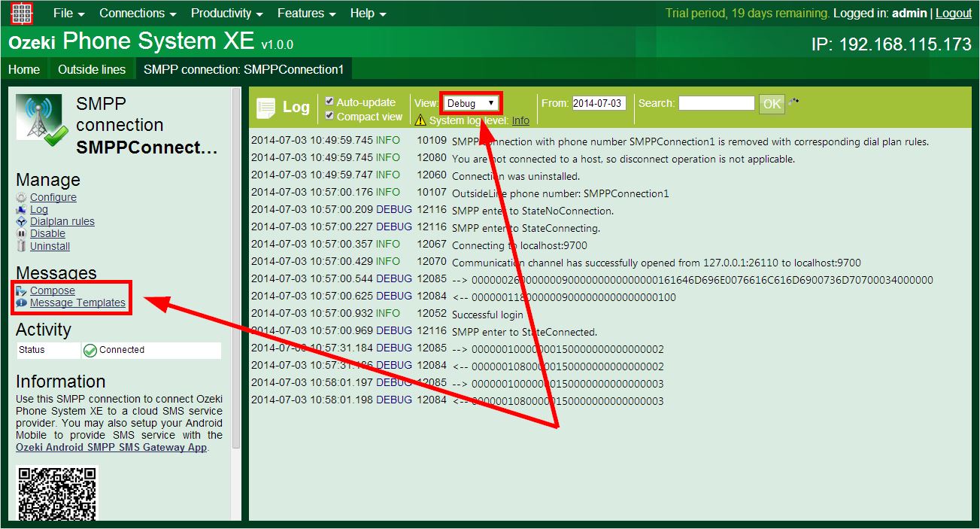The height and width of the screenshot is (529, 980).
Task: Click the log Search text field
Action: pyautogui.click(x=716, y=104)
